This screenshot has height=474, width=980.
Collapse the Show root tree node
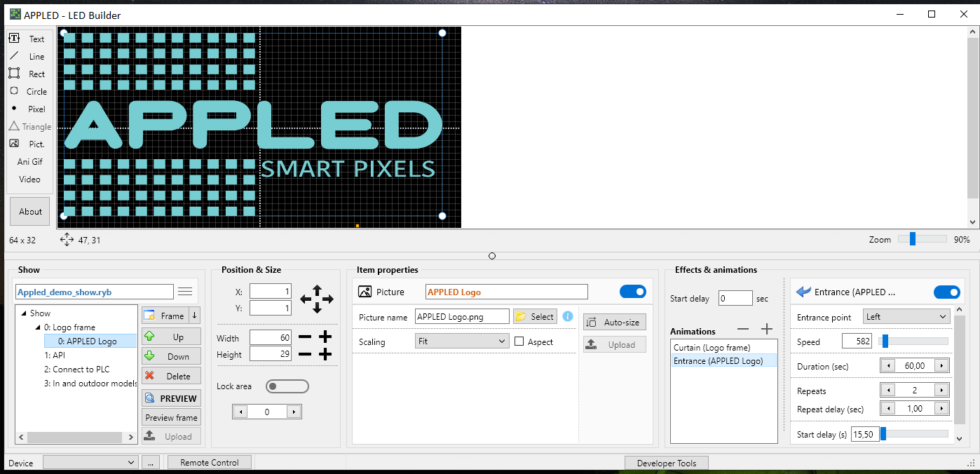(24, 313)
